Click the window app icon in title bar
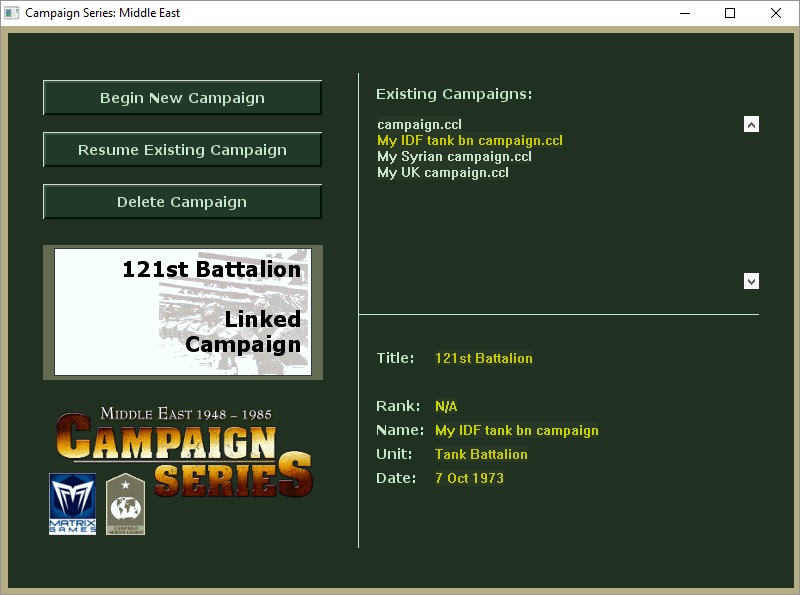800x595 pixels. point(12,13)
